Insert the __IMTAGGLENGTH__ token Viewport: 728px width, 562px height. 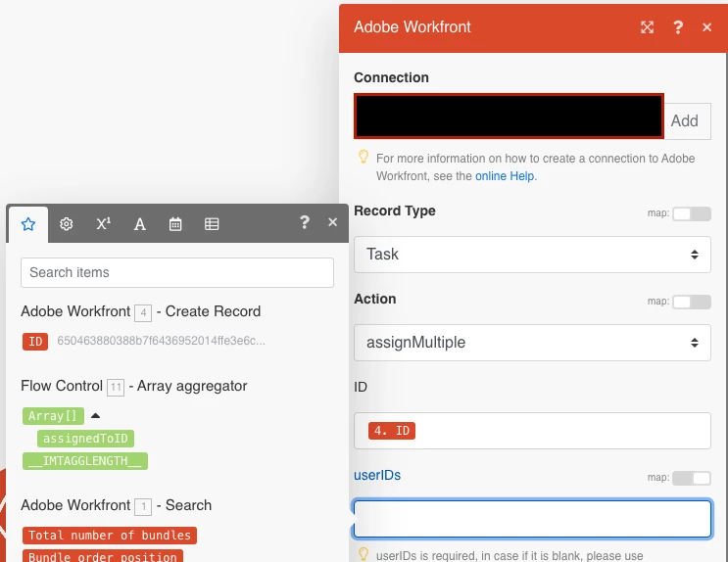[85, 461]
